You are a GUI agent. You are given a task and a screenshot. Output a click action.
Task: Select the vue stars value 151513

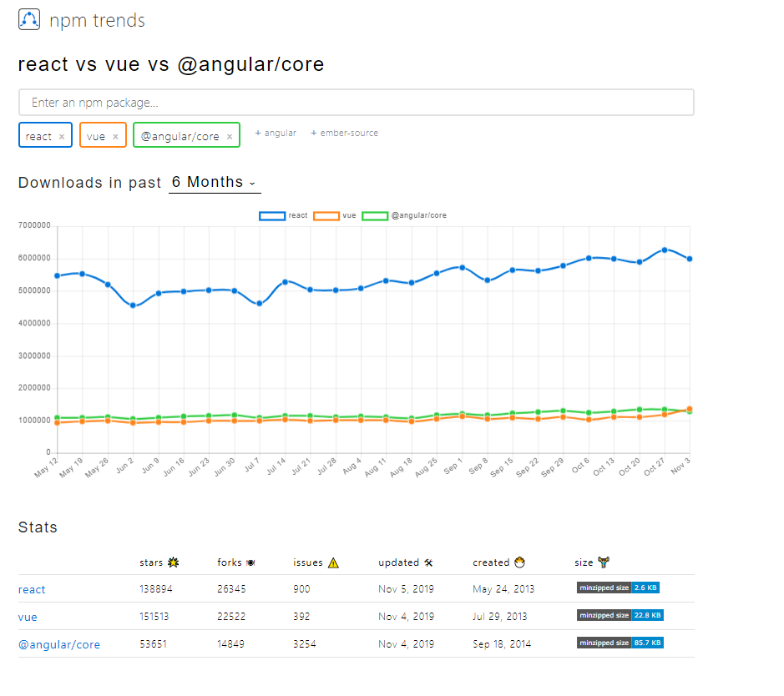pyautogui.click(x=154, y=617)
